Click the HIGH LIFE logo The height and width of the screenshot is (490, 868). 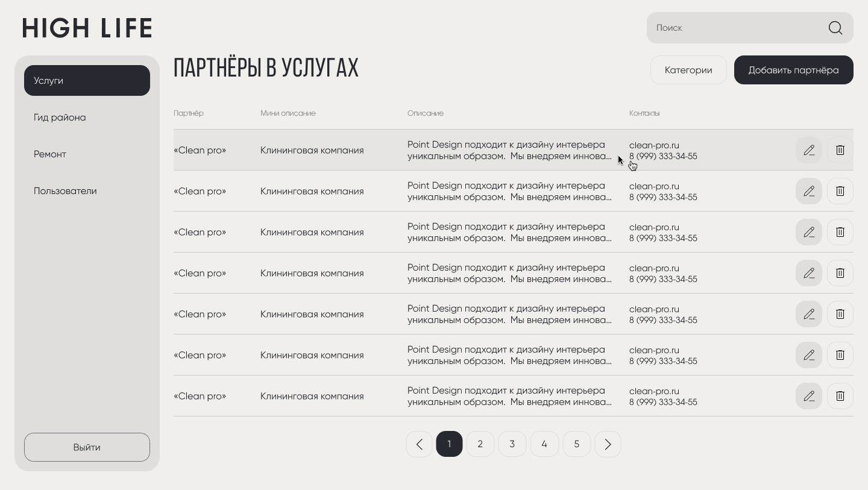(x=86, y=28)
